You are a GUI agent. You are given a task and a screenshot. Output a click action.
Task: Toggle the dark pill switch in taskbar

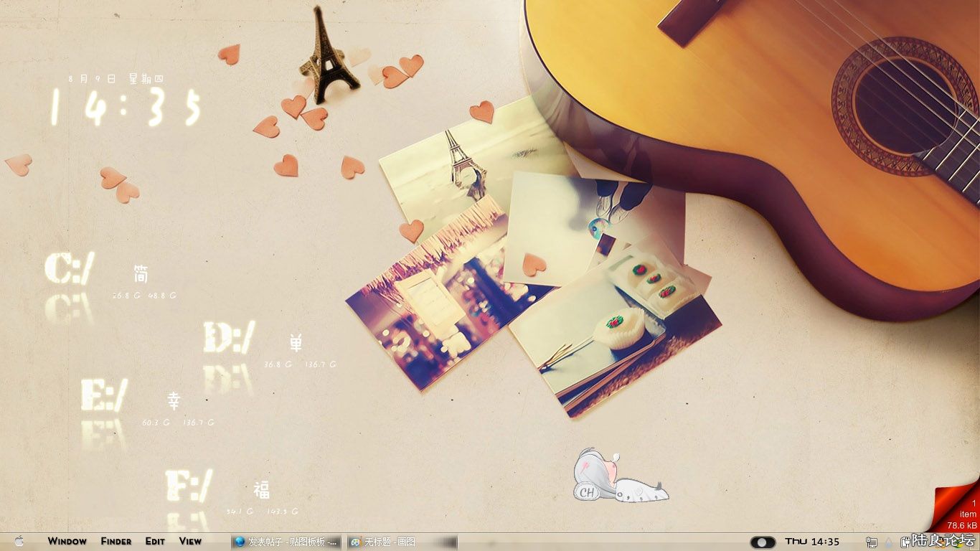tap(763, 542)
